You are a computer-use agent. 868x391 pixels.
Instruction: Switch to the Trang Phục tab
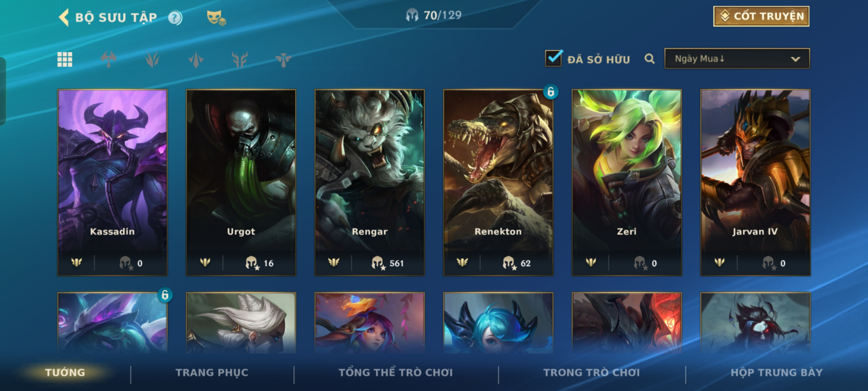coord(212,373)
